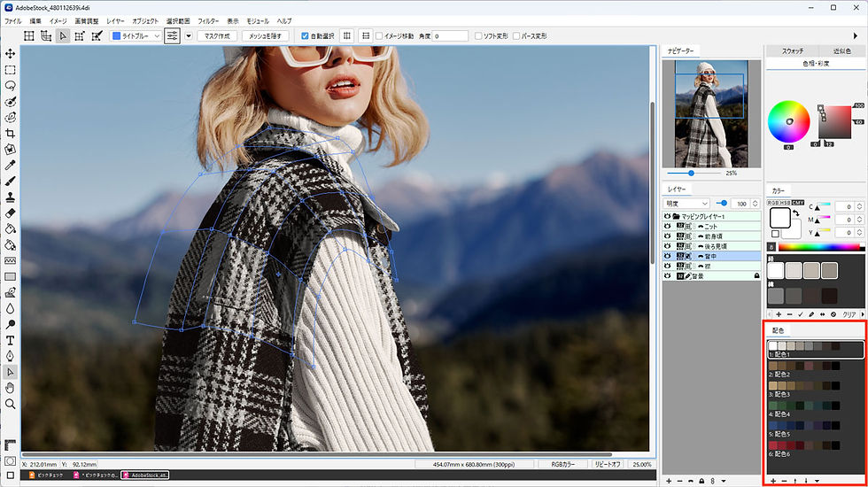The width and height of the screenshot is (868, 487).
Task: Select the Text tool
Action: click(10, 340)
